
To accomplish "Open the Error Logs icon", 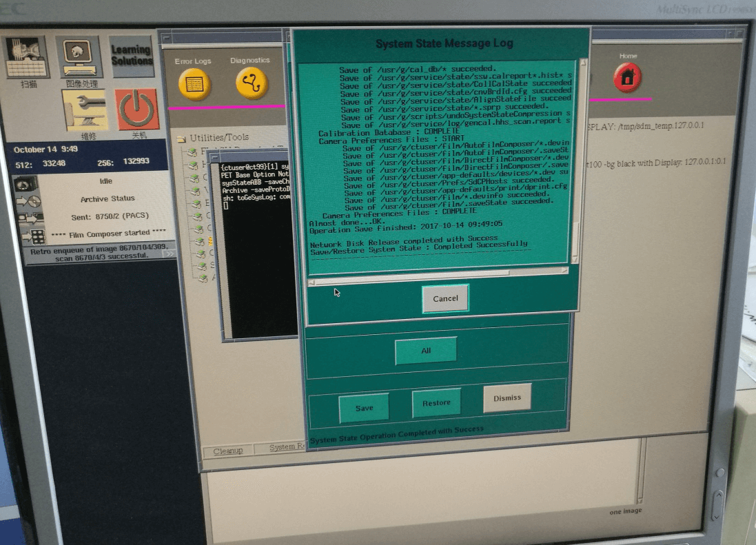I will coord(194,84).
